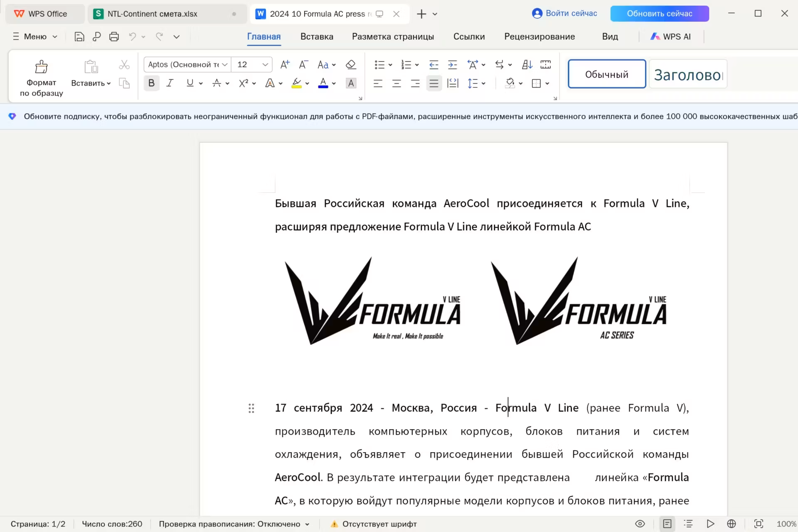Viewport: 798px width, 532px height.
Task: Click the Formula AC Series logo image
Action: click(579, 301)
